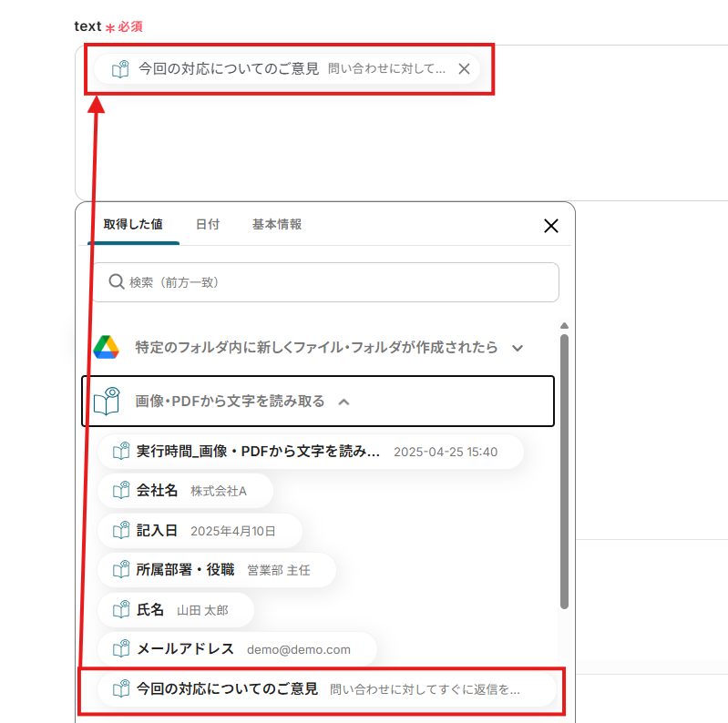Click the icon on the メールアドレス chip
This screenshot has height=723, width=728.
[120, 649]
